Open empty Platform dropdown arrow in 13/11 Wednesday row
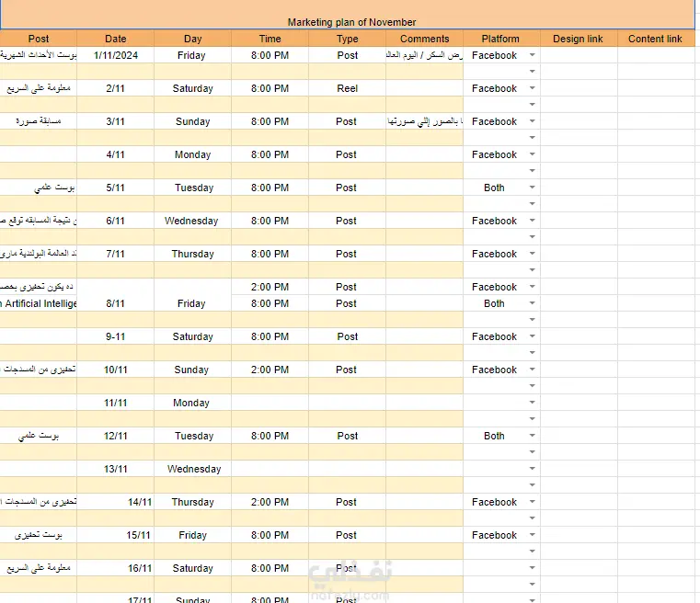 tap(533, 468)
